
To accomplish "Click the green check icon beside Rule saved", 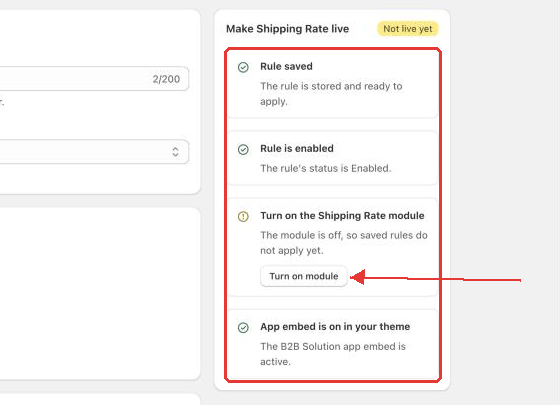I will (x=243, y=67).
